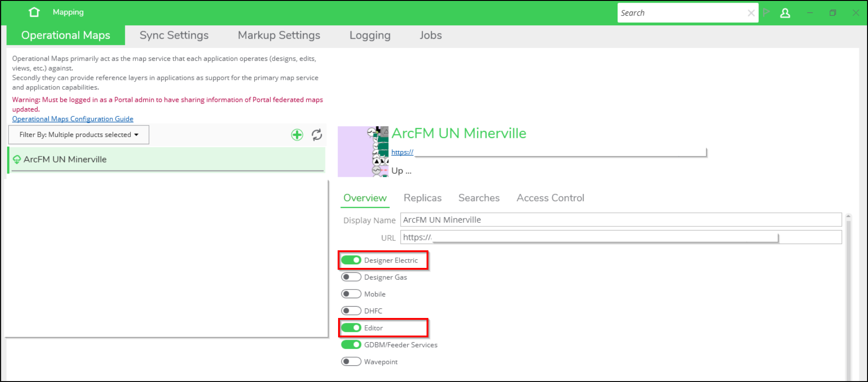The height and width of the screenshot is (382, 868).
Task: Clear the Search box with X
Action: point(751,13)
